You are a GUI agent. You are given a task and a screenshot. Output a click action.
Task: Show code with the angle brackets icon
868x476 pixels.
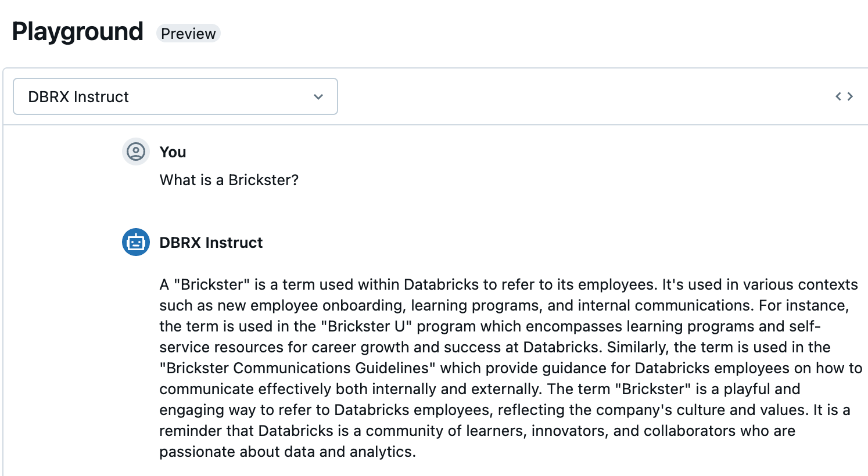(844, 96)
